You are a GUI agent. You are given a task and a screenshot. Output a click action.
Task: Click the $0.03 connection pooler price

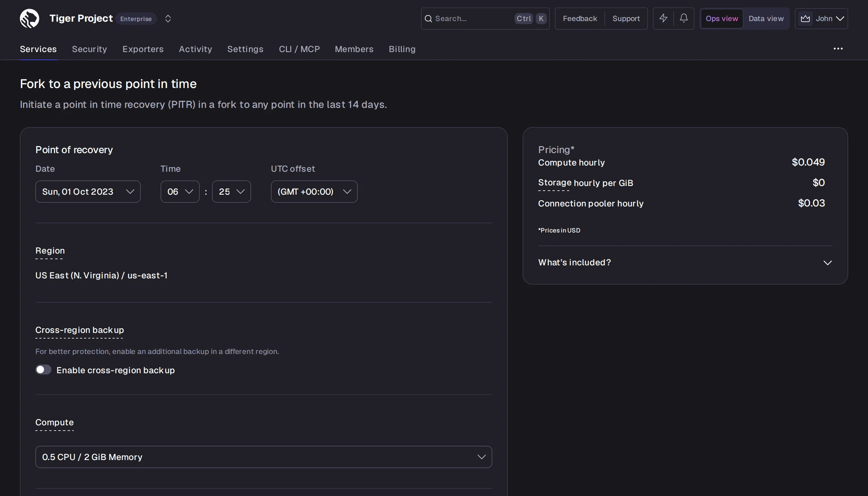pos(812,203)
